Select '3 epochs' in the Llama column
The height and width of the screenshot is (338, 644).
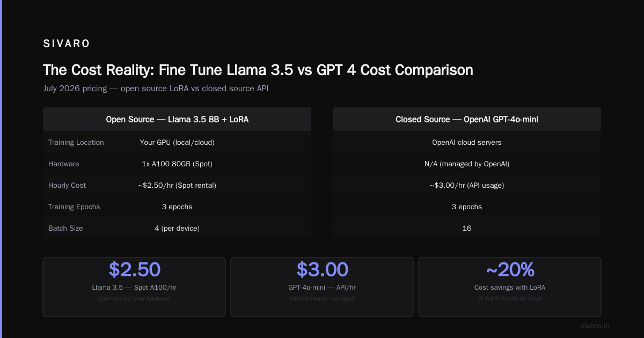177,207
